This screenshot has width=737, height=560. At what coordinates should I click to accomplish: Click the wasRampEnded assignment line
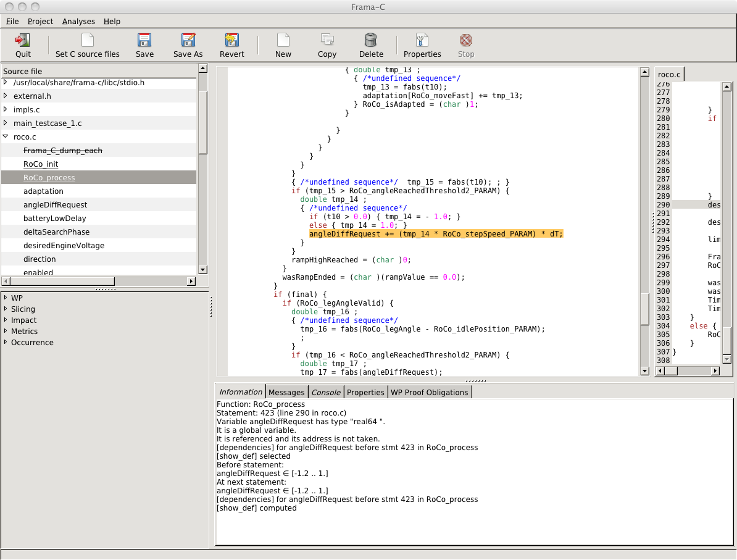coord(373,277)
